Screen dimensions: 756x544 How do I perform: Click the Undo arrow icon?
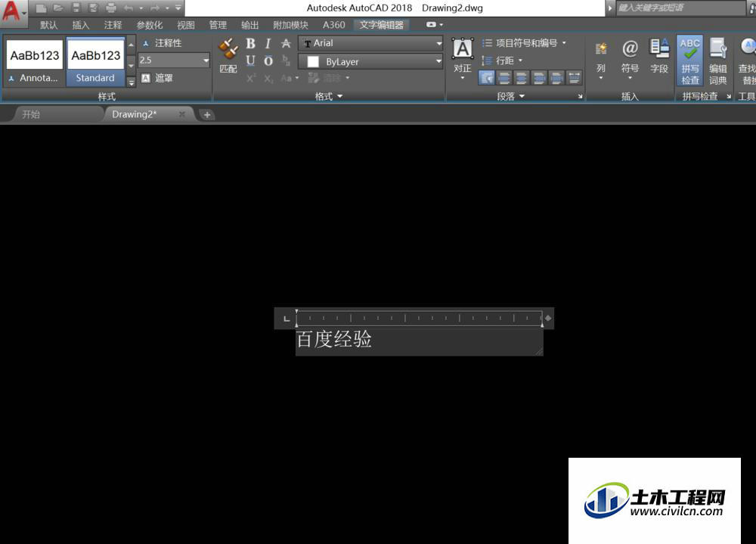tap(129, 8)
